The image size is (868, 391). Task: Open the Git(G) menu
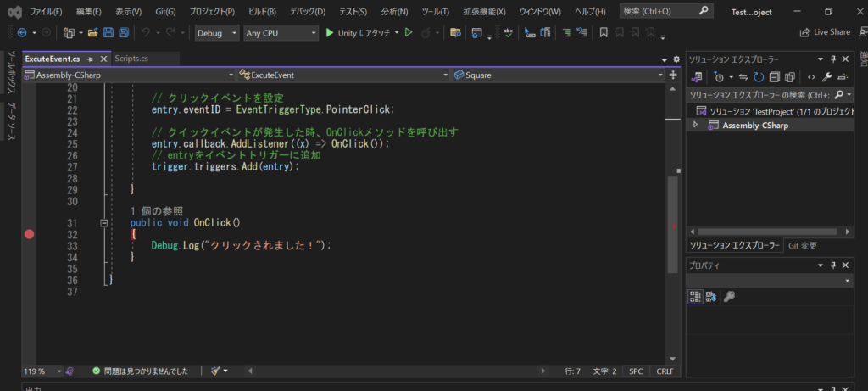point(164,12)
